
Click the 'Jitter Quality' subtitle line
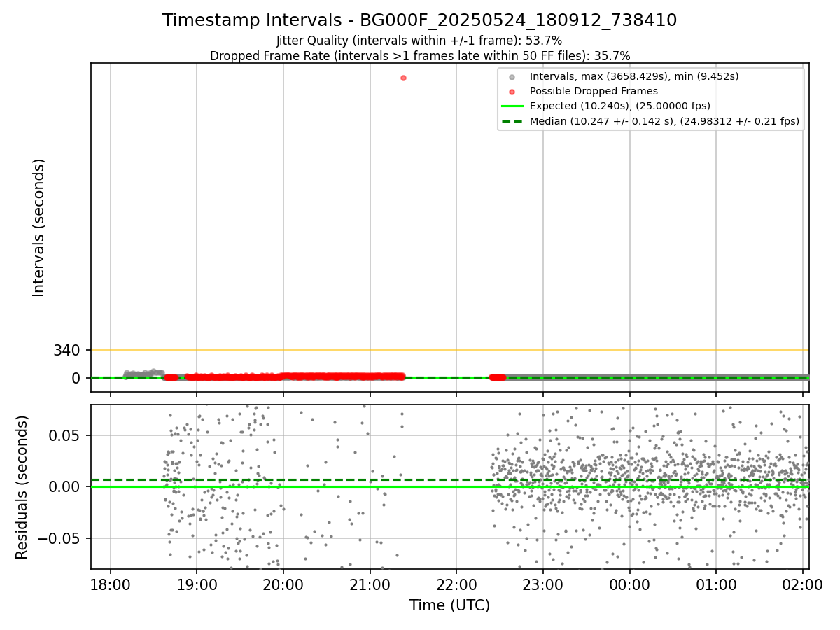[x=419, y=41]
